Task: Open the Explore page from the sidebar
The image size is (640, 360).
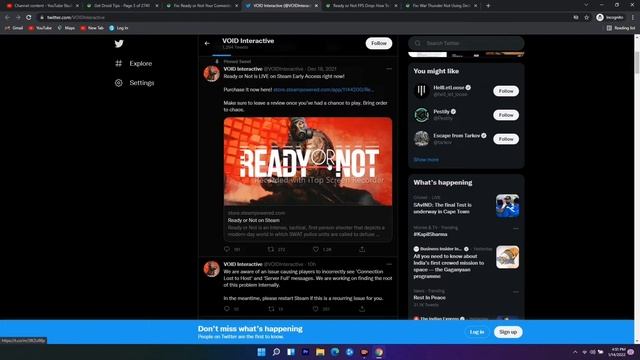Action: 133,63
